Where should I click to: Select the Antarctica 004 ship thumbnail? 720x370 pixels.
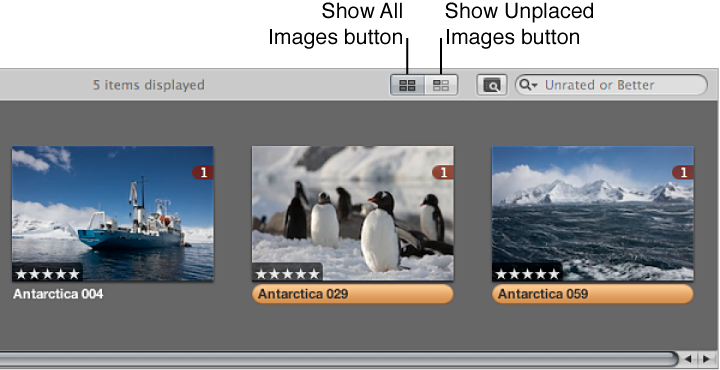coord(112,213)
